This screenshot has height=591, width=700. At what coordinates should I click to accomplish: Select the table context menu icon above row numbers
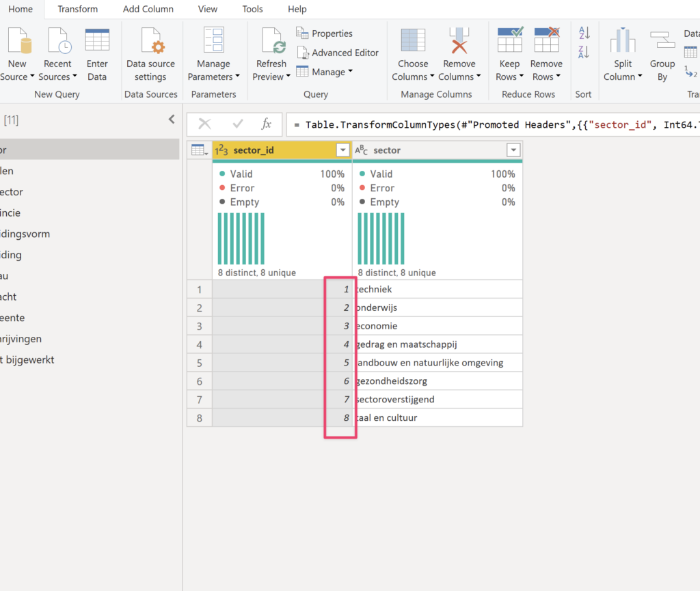click(199, 150)
